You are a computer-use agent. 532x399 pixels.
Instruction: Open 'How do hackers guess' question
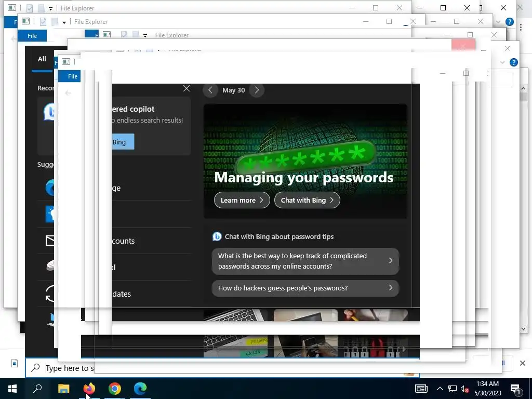click(x=305, y=288)
